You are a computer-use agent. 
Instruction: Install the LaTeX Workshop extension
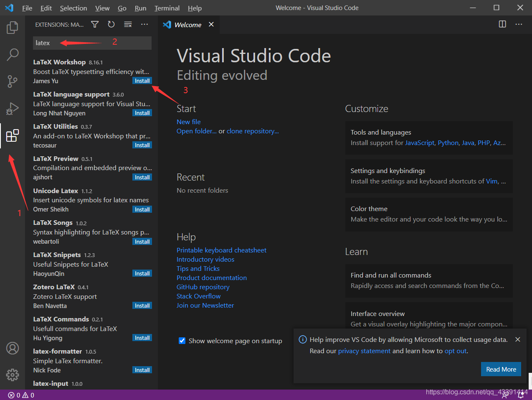(x=142, y=81)
